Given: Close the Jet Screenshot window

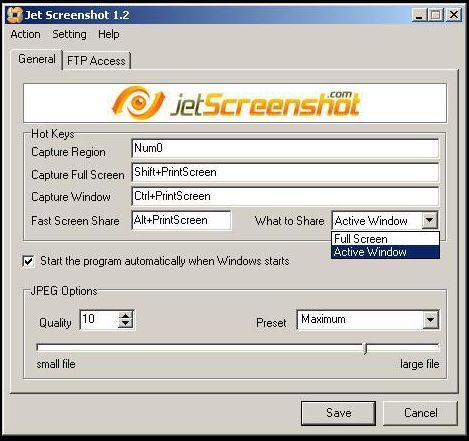Looking at the screenshot, I should coord(454,15).
